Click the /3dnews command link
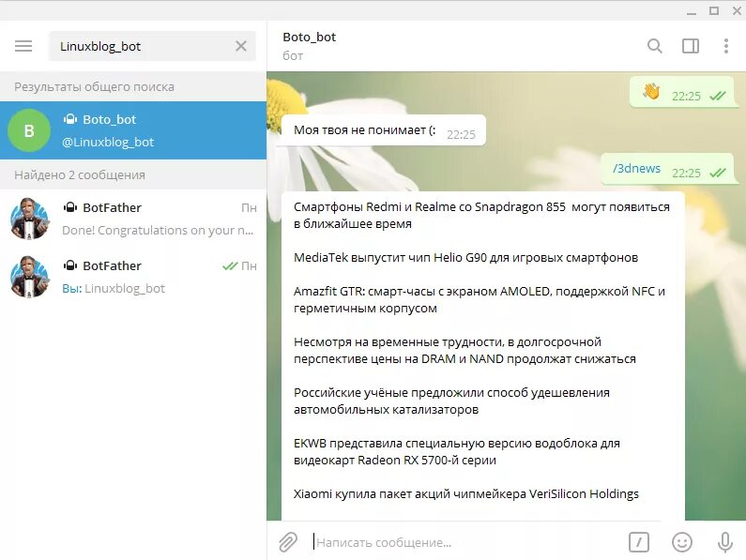This screenshot has width=746, height=560. pyautogui.click(x=636, y=169)
